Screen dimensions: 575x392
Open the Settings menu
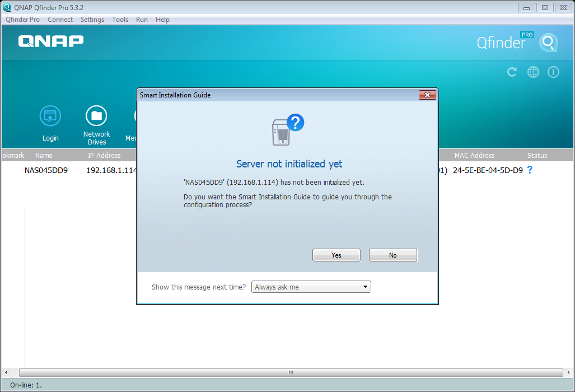(x=92, y=20)
